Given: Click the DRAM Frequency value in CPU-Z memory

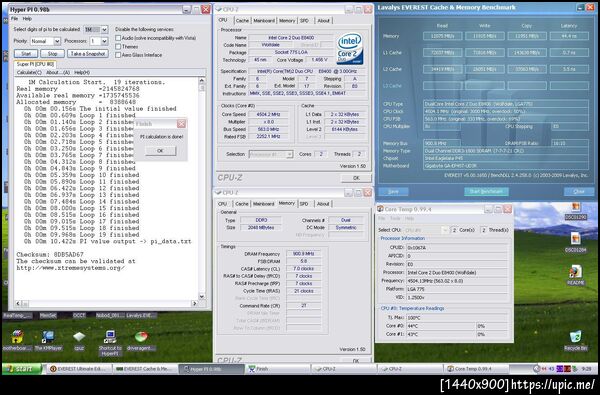Looking at the screenshot, I should [x=304, y=254].
